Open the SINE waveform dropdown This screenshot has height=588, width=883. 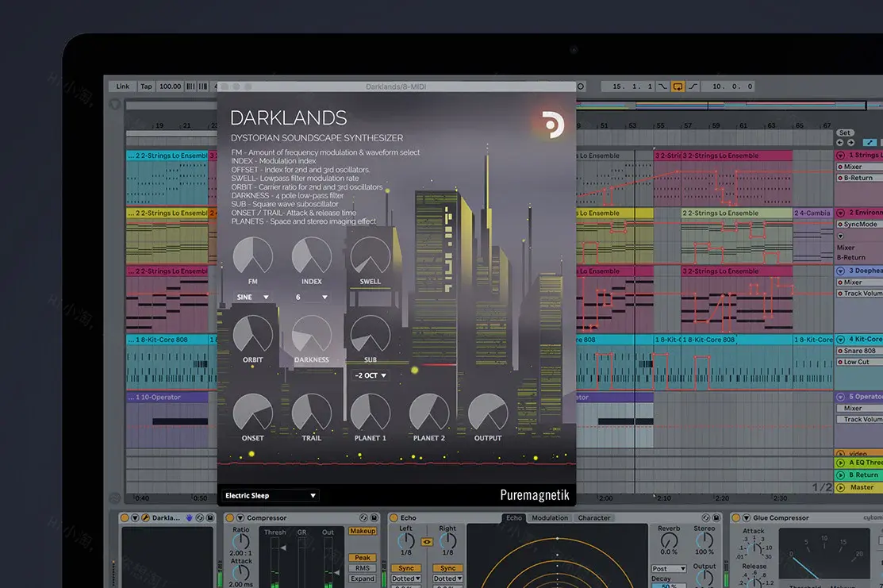pos(252,298)
